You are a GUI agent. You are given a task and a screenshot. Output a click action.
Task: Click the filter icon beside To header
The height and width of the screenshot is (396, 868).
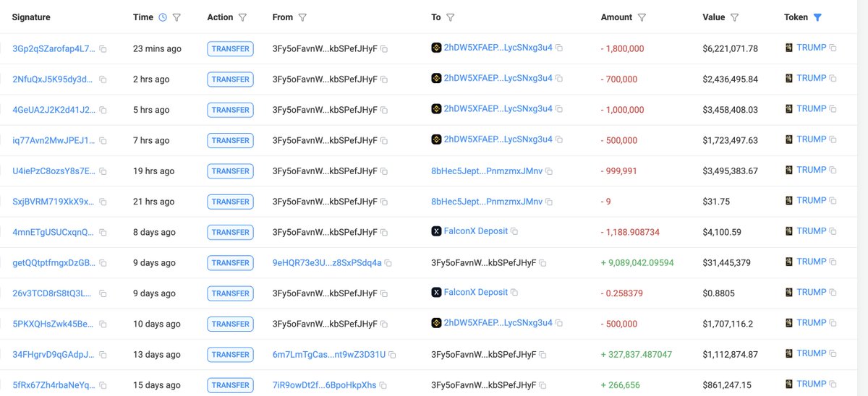[450, 17]
